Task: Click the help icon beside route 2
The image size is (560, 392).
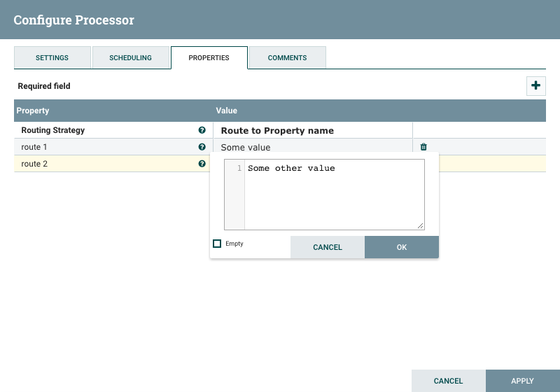Action: click(x=202, y=164)
